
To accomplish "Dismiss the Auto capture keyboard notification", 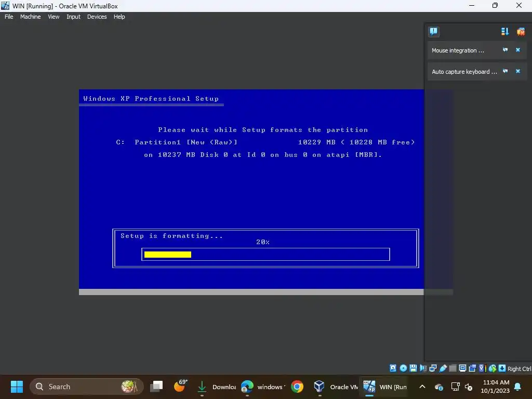I will pyautogui.click(x=518, y=71).
